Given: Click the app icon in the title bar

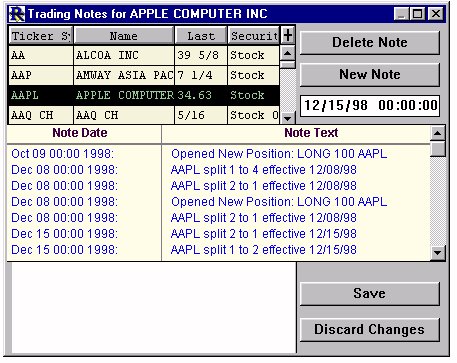Looking at the screenshot, I should click(17, 14).
